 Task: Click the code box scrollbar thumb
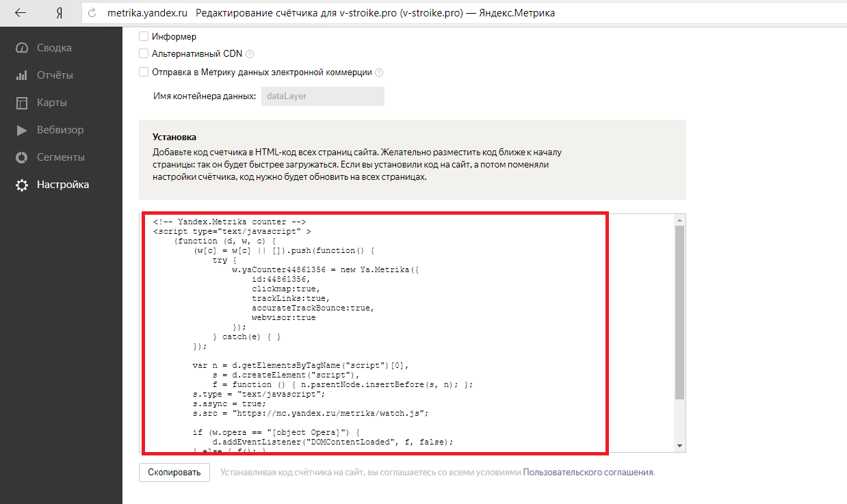pos(679,313)
